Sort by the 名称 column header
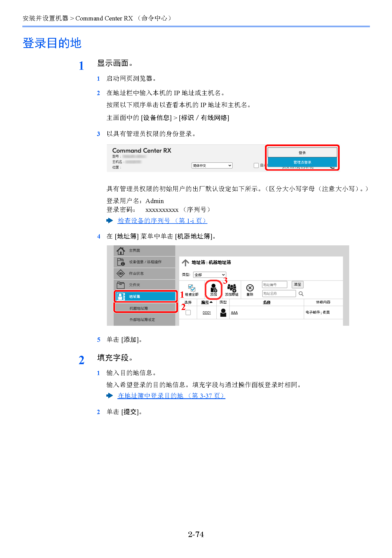Viewport: 392px width, 558px height. (x=267, y=302)
